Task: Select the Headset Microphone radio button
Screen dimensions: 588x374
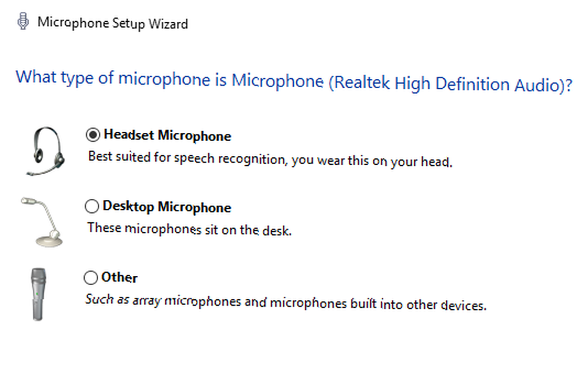Action: (x=93, y=135)
